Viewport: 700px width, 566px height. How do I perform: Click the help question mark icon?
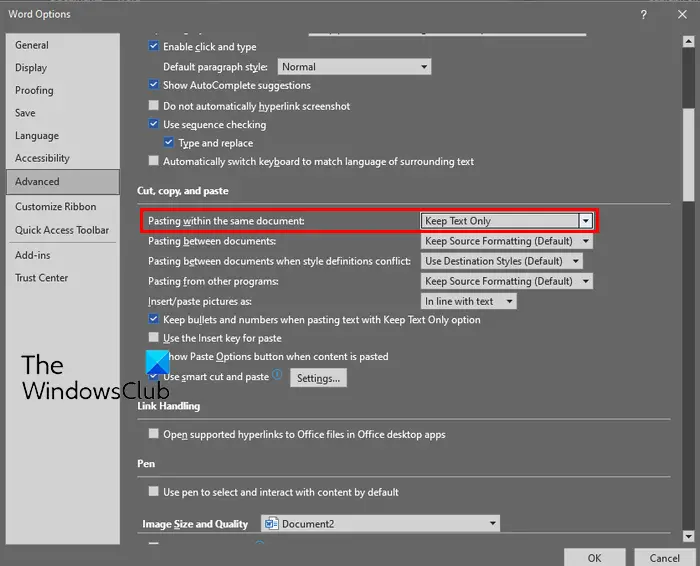pyautogui.click(x=643, y=15)
